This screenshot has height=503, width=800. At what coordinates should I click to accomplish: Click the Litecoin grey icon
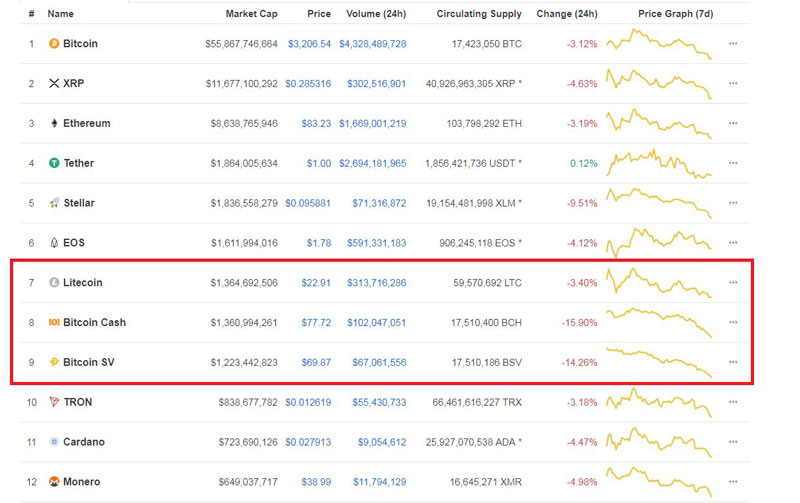[54, 282]
